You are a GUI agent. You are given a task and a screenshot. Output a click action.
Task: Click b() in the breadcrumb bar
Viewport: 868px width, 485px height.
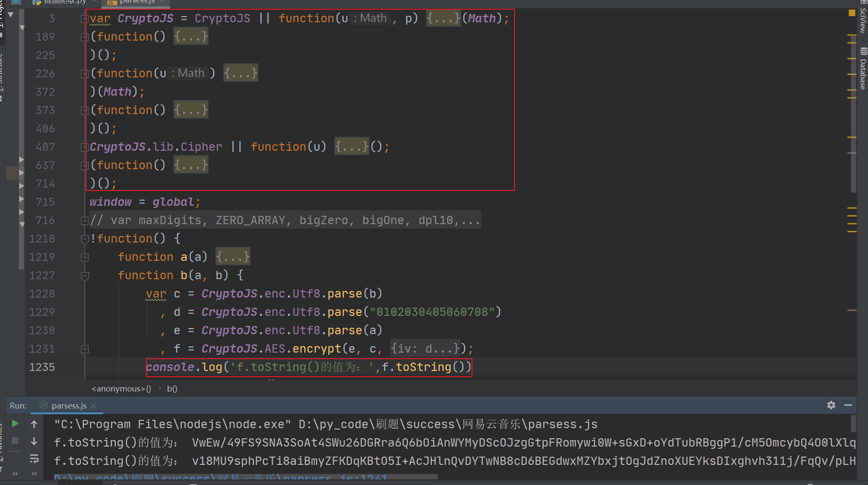point(172,389)
